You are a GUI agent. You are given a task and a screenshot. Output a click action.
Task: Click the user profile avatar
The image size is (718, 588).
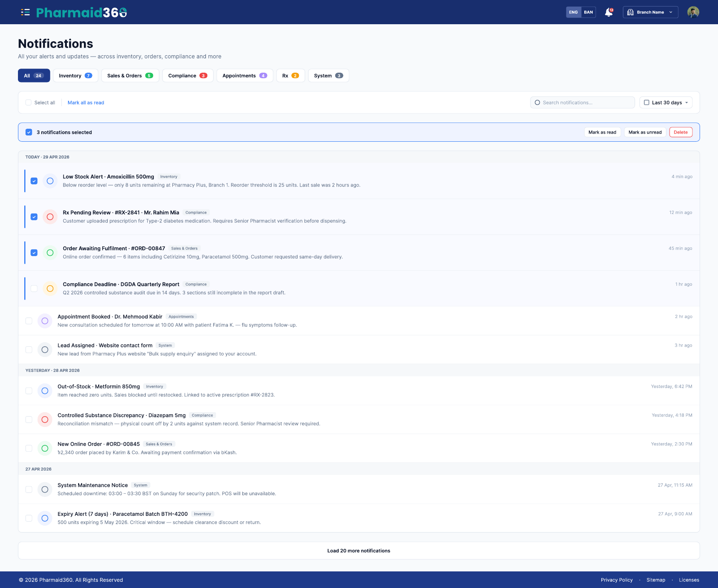pos(693,12)
